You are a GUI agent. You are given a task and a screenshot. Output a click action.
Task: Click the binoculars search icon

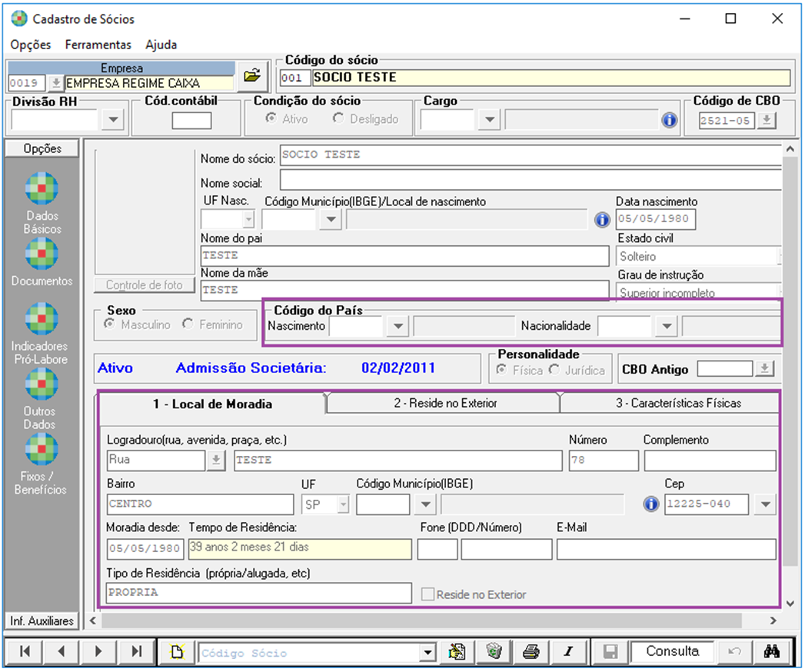772,651
